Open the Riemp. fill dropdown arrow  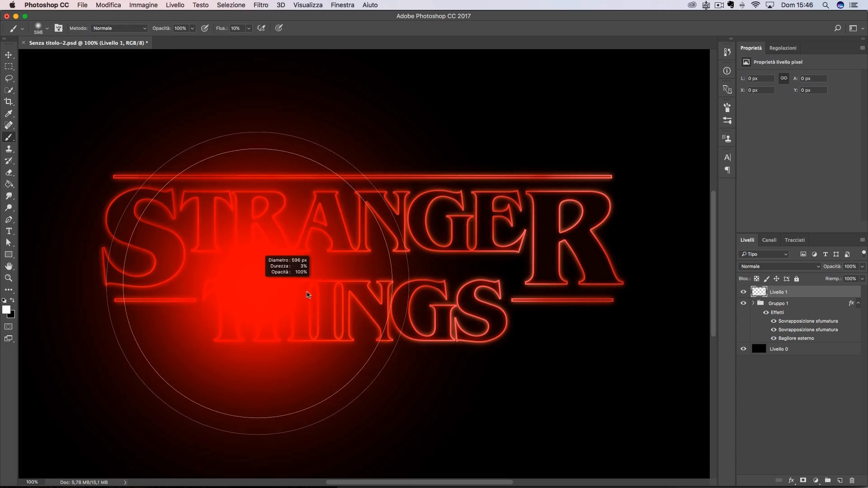tap(862, 279)
